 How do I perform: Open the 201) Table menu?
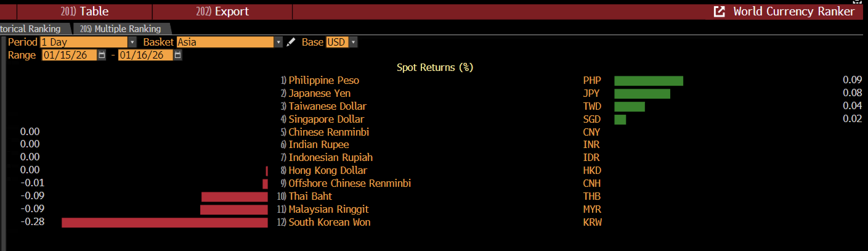pyautogui.click(x=85, y=11)
